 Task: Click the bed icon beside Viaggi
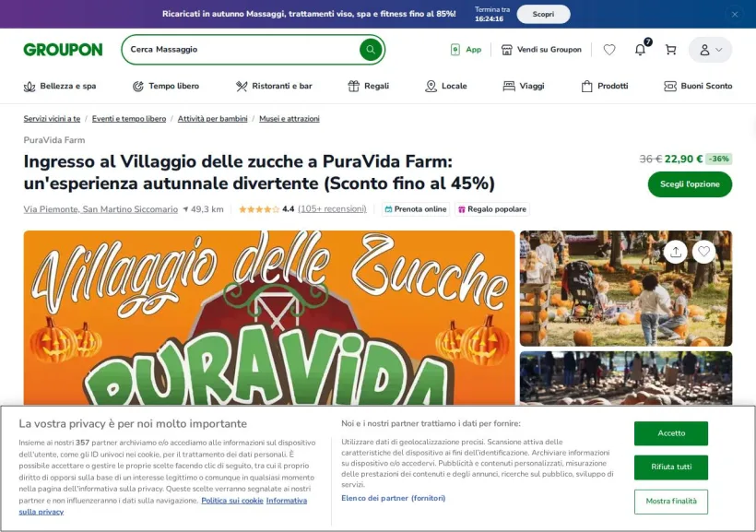tap(509, 87)
